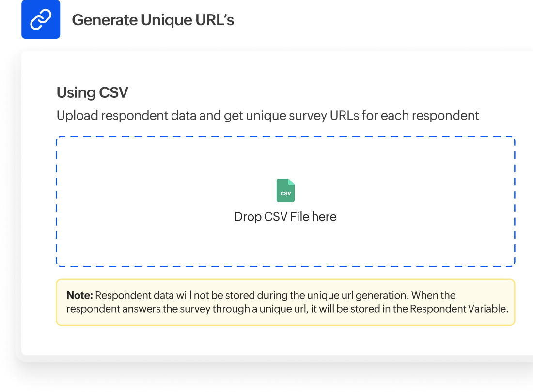Click the word "here" in the upload area

(x=324, y=217)
